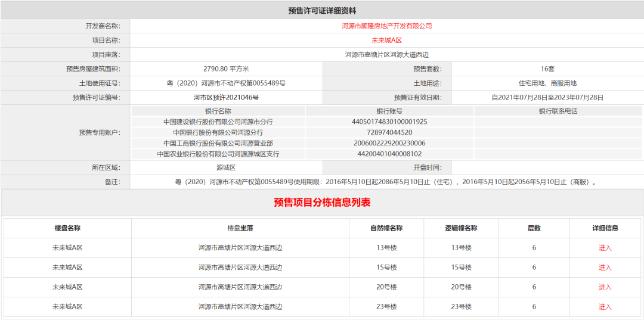
Task: Click bank account number 44050174830100001925
Action: (x=389, y=122)
